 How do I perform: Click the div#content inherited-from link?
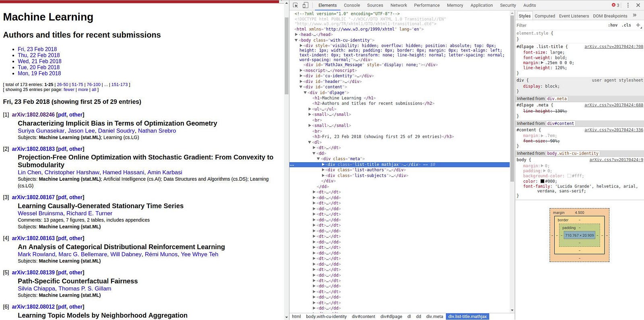[x=561, y=124]
